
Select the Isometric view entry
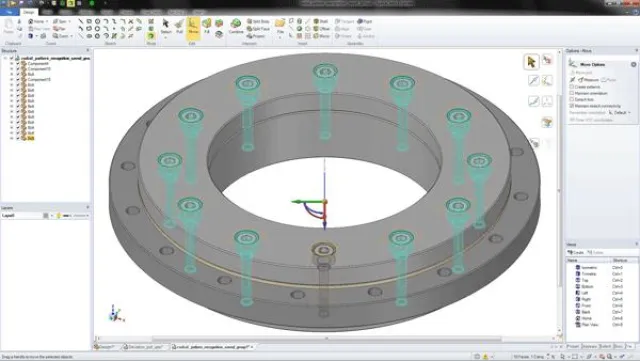click(589, 267)
